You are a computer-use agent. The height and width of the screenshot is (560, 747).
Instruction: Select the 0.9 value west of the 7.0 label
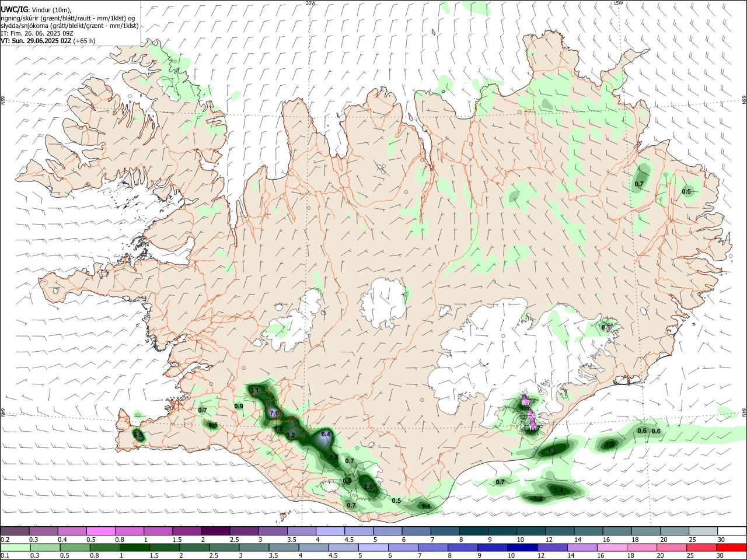click(239, 406)
